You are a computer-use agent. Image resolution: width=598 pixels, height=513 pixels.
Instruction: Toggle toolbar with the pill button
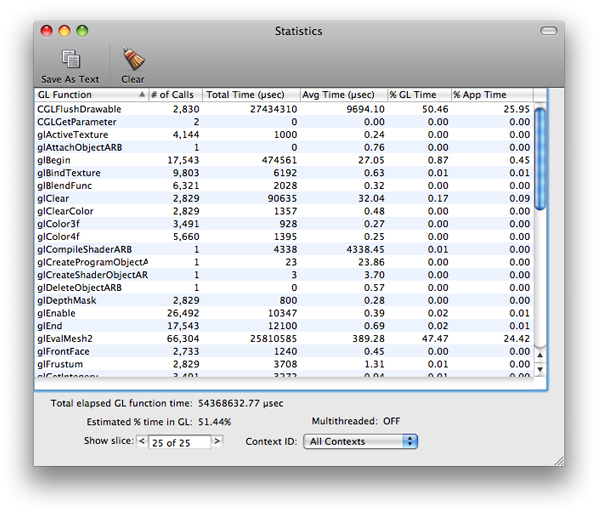click(548, 31)
